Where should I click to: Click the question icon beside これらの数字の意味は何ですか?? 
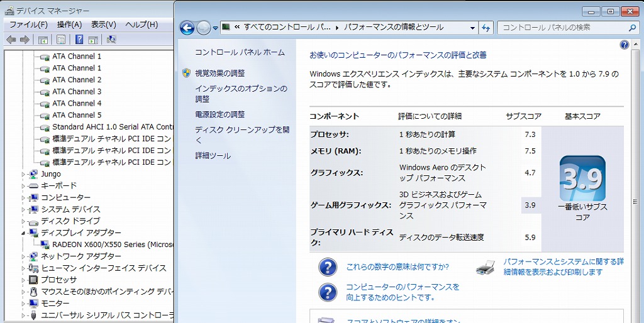click(x=328, y=267)
